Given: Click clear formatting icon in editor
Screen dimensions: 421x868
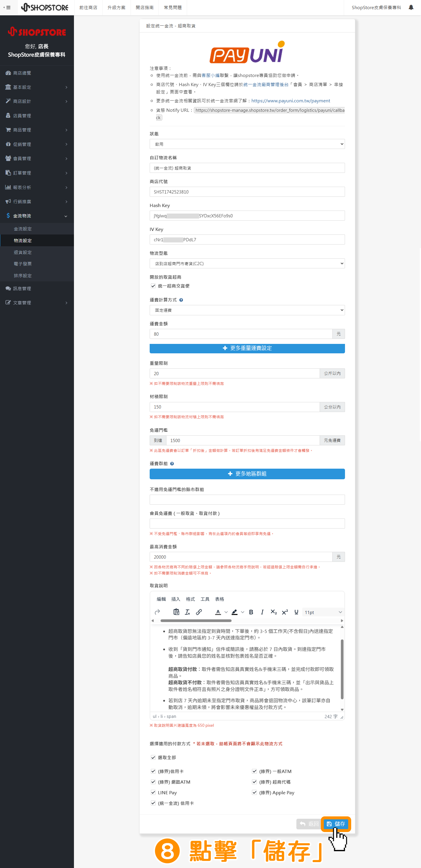Looking at the screenshot, I should point(187,612).
